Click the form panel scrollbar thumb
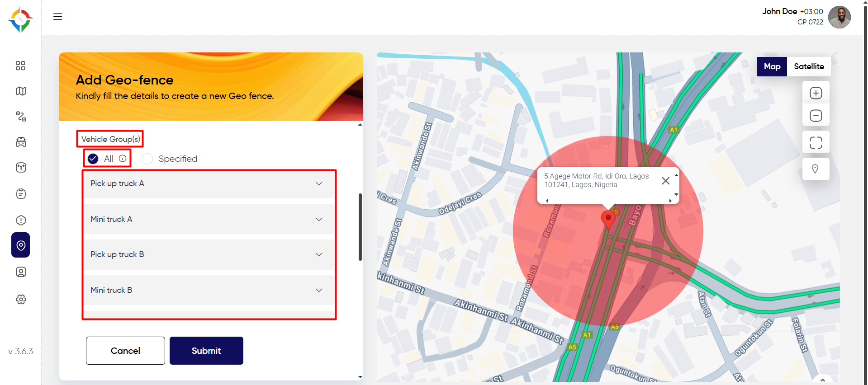 pos(360,227)
